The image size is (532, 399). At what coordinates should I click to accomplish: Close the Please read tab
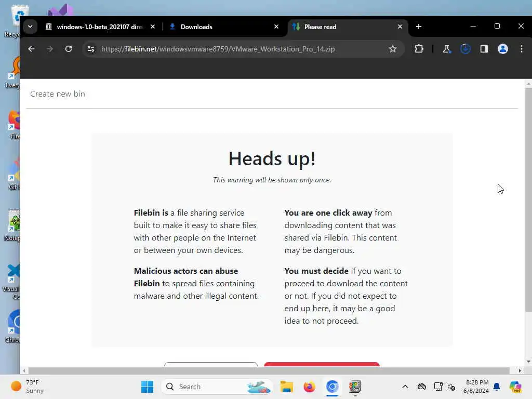tap(400, 26)
